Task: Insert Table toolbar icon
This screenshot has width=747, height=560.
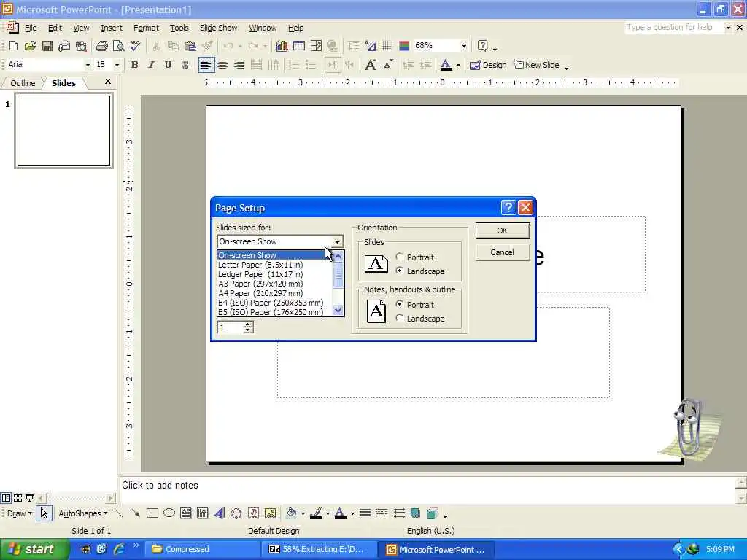Action: click(298, 46)
